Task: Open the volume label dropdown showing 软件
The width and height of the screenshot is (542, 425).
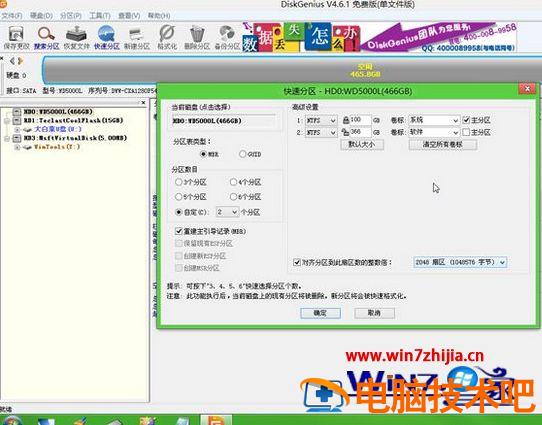Action: pyautogui.click(x=434, y=132)
